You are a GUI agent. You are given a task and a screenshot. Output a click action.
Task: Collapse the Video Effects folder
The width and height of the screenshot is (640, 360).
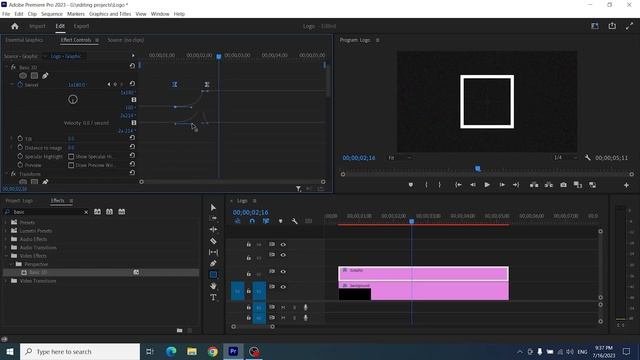[x=6, y=256]
